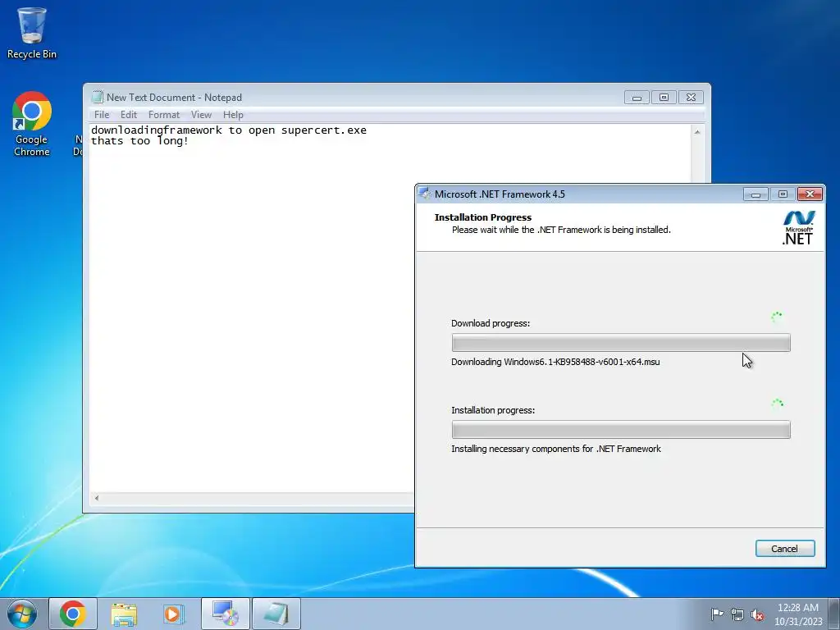Open Chrome from the taskbar

click(x=73, y=614)
